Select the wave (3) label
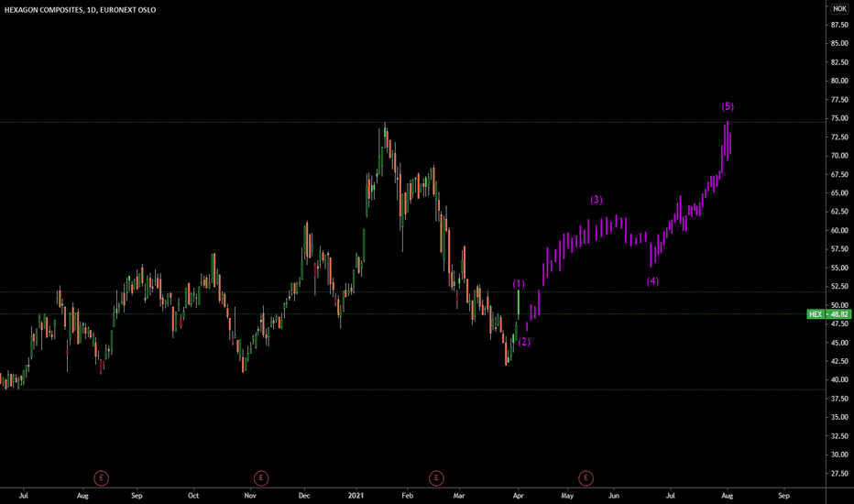This screenshot has height=504, width=854. coord(597,200)
